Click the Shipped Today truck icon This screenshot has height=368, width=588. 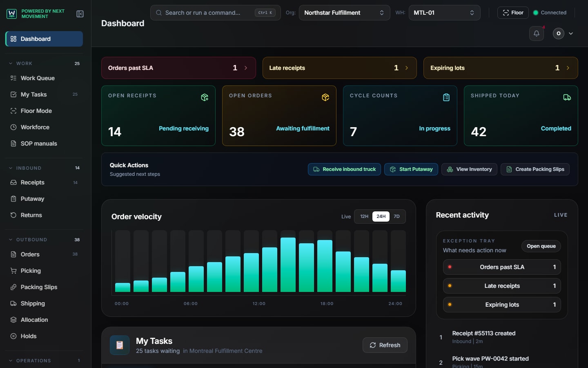click(567, 97)
